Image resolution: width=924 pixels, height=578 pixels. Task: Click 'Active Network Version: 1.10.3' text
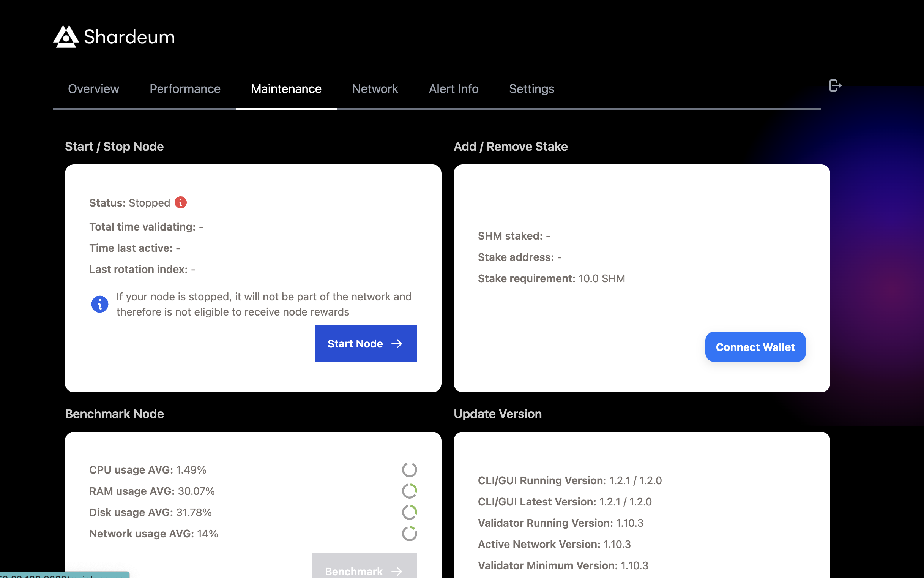click(554, 544)
